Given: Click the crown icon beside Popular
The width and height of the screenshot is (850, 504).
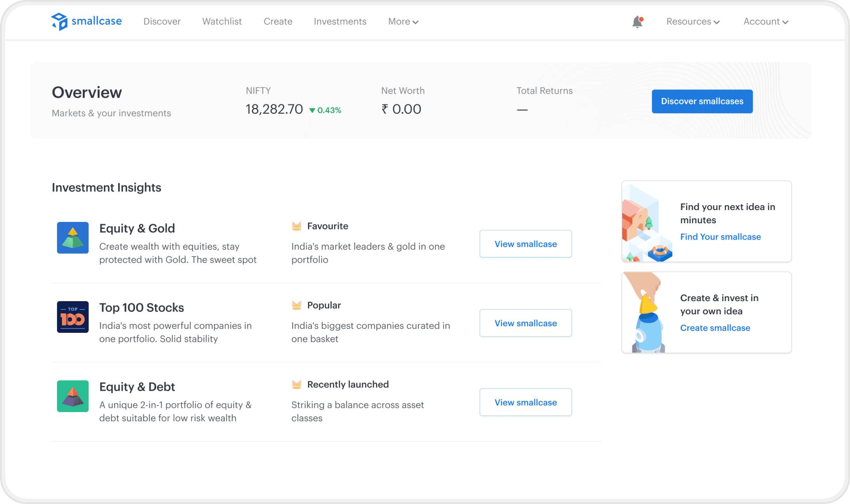Looking at the screenshot, I should pyautogui.click(x=297, y=305).
